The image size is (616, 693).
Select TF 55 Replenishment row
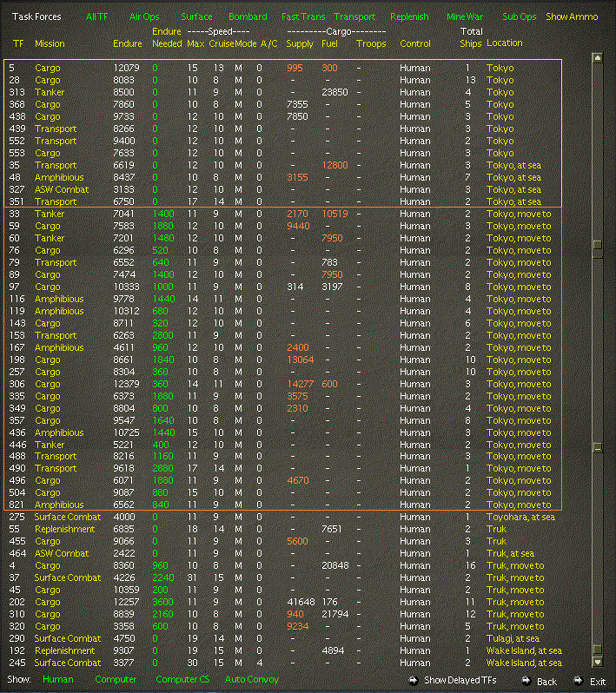(x=283, y=529)
